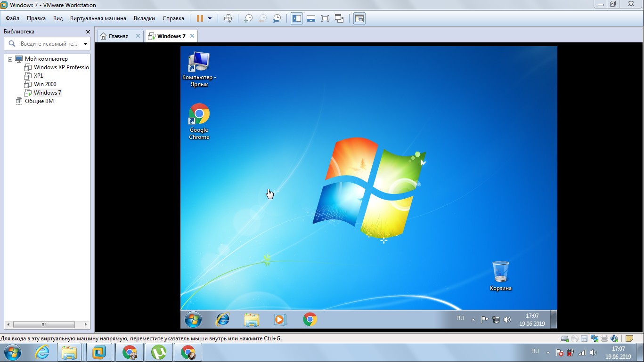Open the guest Windows 7 Start button

click(193, 319)
